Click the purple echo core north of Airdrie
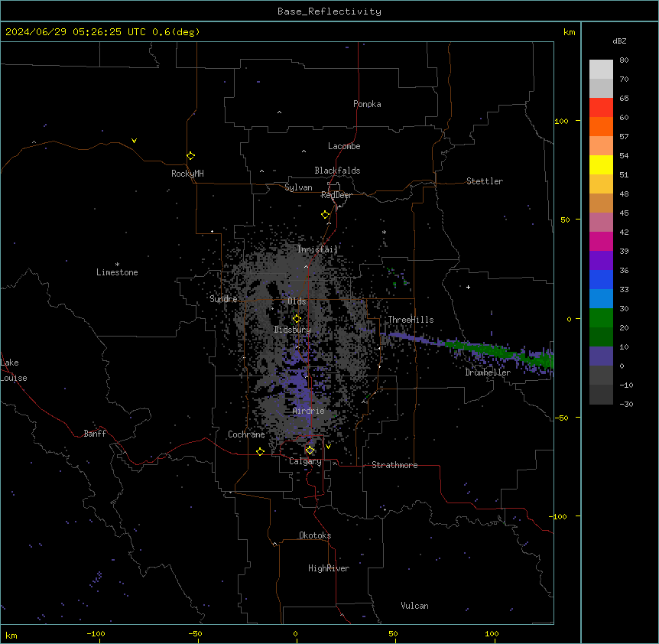This screenshot has height=644, width=659. 300,385
